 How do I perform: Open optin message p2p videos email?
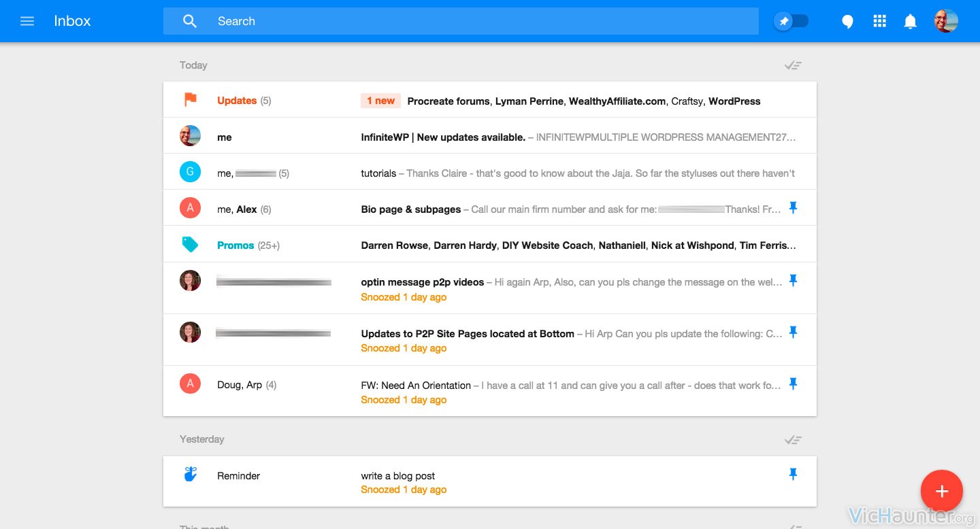(x=490, y=288)
